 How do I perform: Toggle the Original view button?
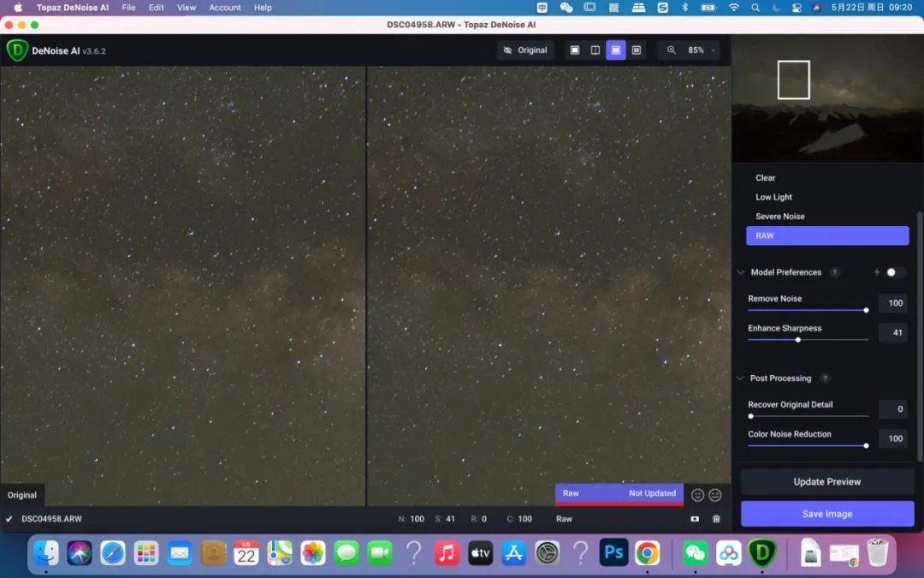point(525,51)
